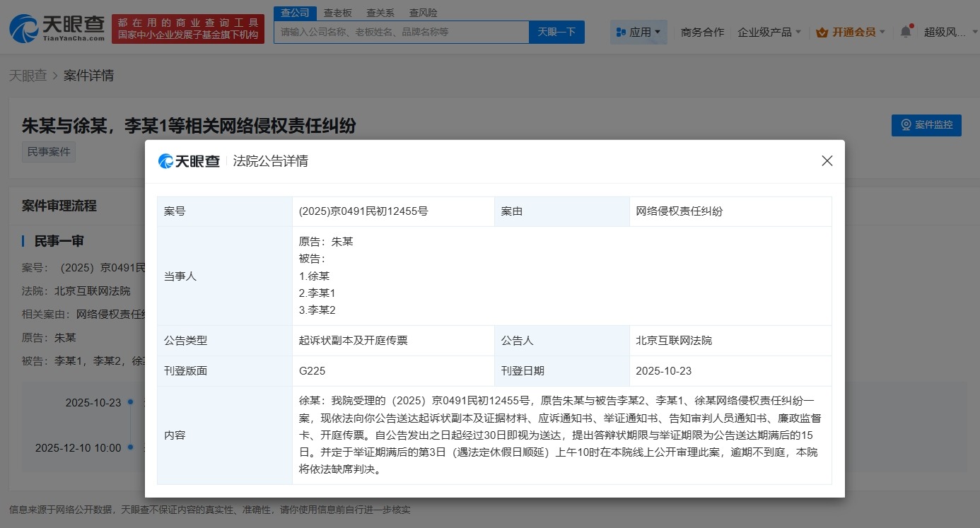Select the 查老板 tab
The image size is (980, 528).
pyautogui.click(x=338, y=12)
